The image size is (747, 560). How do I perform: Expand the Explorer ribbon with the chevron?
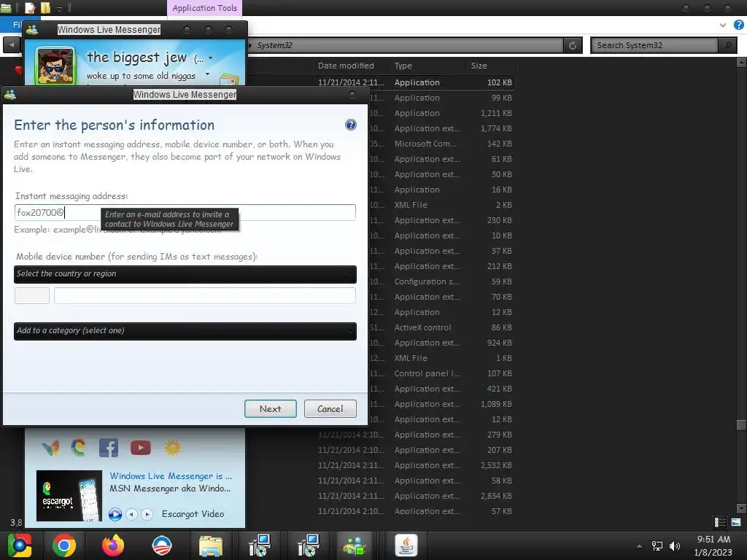[723, 25]
